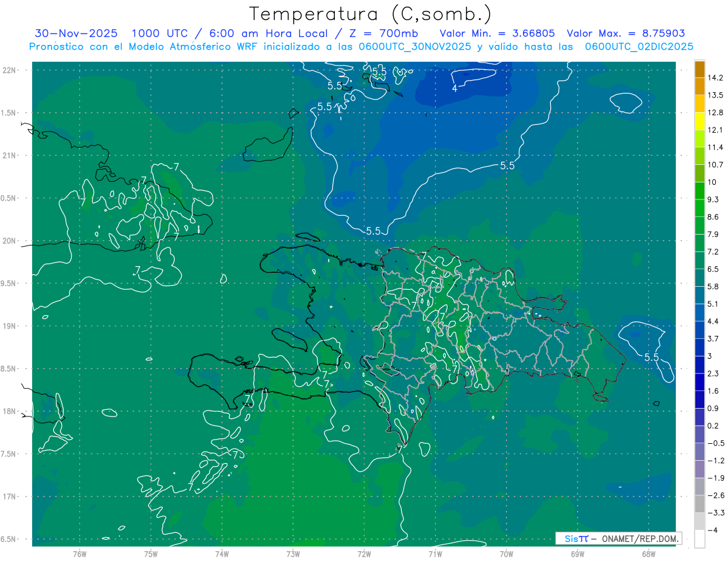Image resolution: width=728 pixels, height=562 pixels.
Task: Pick the green colorbar segment between 9.3 and 10
Action: tap(699, 191)
